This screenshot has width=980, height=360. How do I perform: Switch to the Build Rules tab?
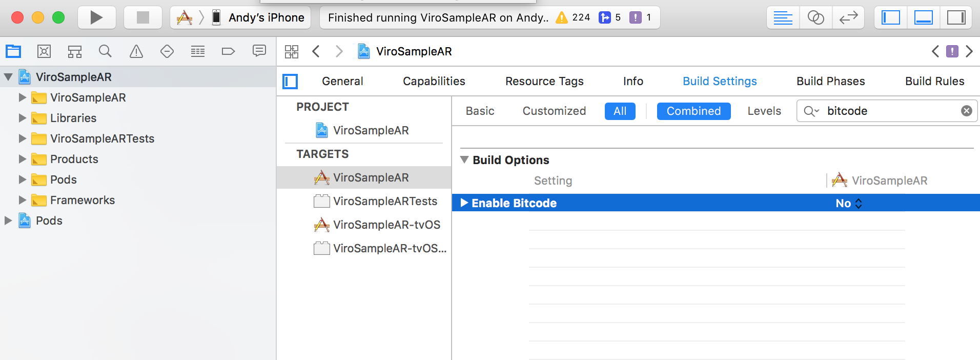tap(934, 81)
